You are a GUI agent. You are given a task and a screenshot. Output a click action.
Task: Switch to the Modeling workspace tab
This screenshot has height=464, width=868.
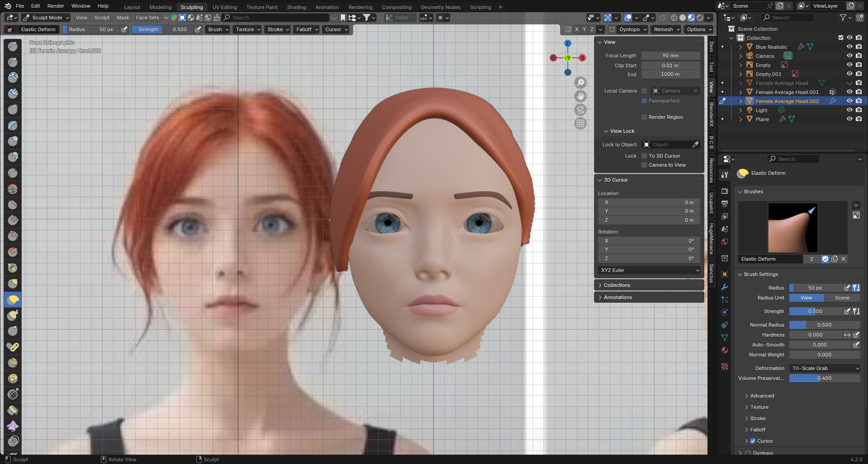tap(160, 7)
